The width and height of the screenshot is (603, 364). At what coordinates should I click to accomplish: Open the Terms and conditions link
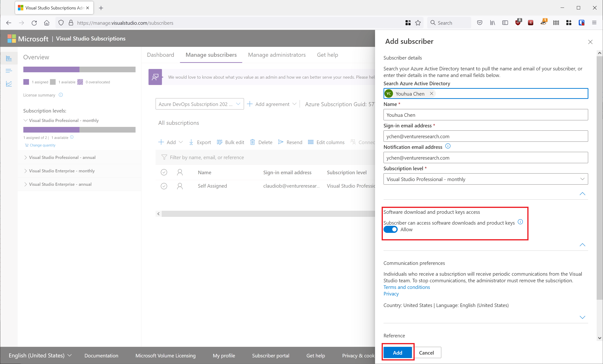(406, 287)
